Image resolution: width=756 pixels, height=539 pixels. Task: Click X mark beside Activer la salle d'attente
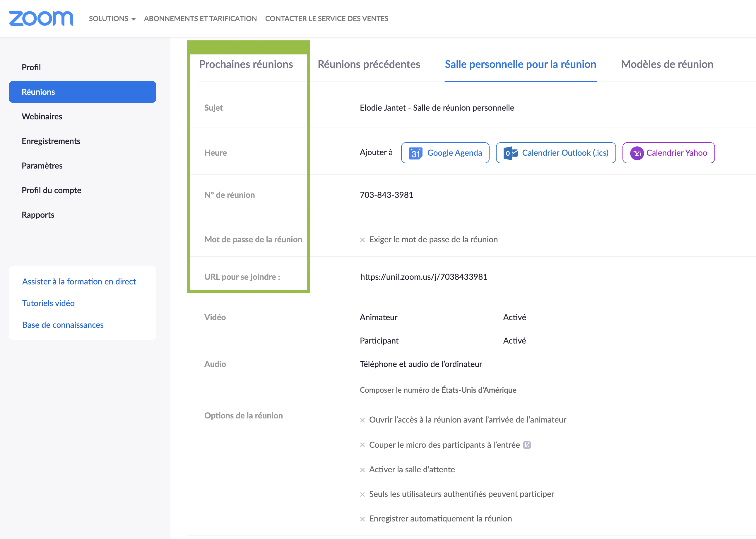[x=362, y=470]
